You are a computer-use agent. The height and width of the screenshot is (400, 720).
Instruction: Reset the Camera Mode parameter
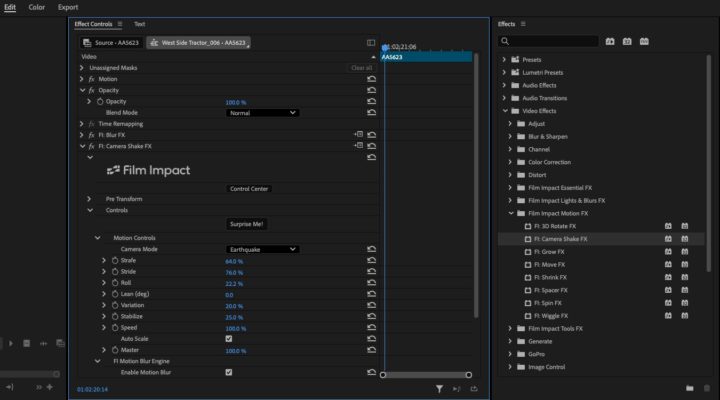pos(371,249)
